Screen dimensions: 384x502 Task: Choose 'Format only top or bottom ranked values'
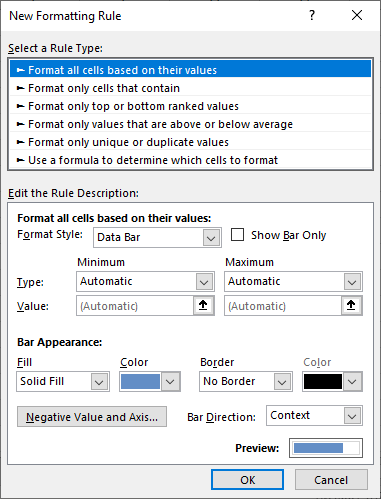coord(190,106)
